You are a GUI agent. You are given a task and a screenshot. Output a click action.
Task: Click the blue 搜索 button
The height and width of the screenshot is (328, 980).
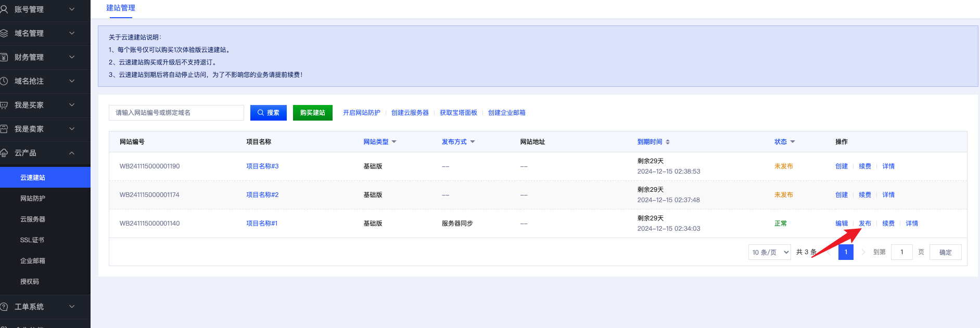click(268, 113)
